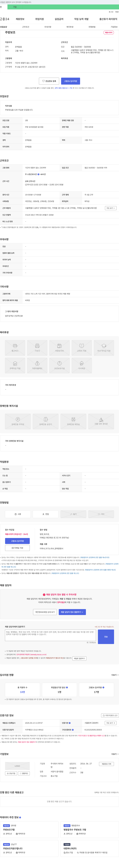
Task: Click info icon beside 고용24 입사지원 count
Action: point(103,687)
